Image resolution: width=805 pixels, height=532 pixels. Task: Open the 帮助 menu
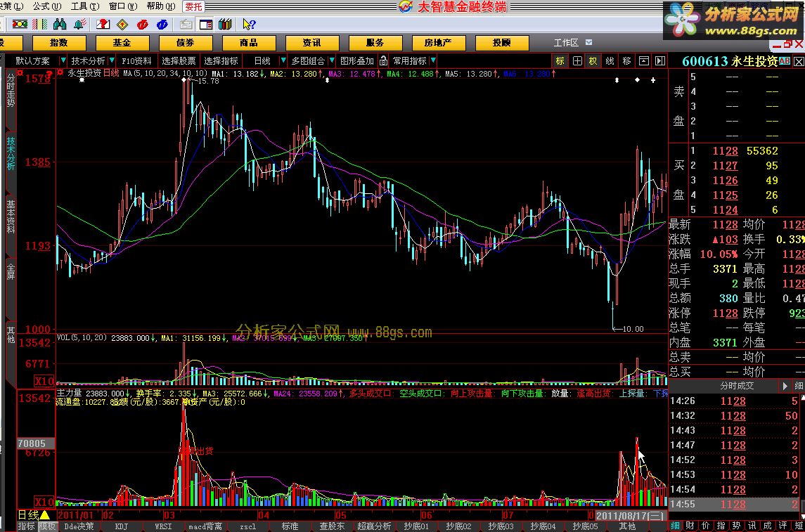pyautogui.click(x=161, y=6)
